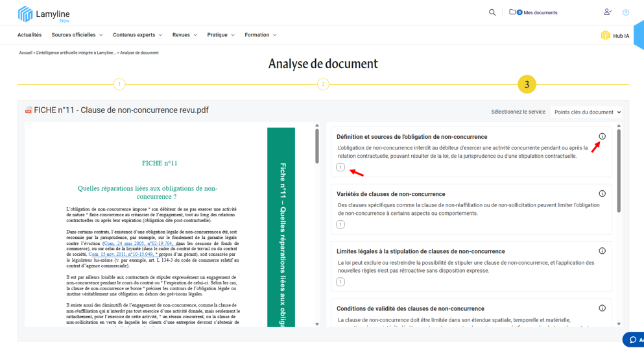The width and height of the screenshot is (644, 348).
Task: Click title Variétés de clauses de non-concurrence
Action: pyautogui.click(x=390, y=193)
